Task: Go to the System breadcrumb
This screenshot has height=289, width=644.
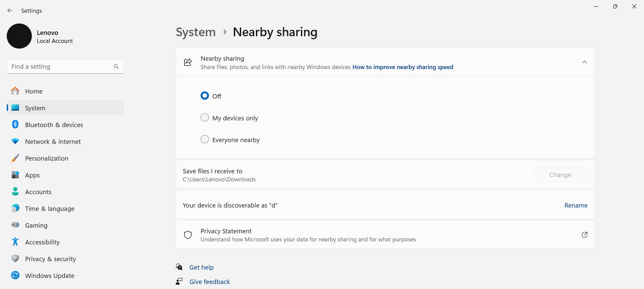Action: tap(196, 32)
